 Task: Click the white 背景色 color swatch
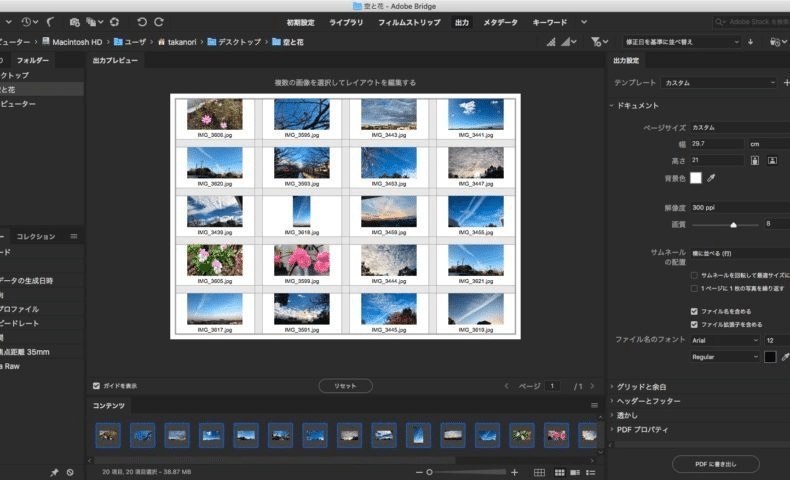click(x=696, y=178)
